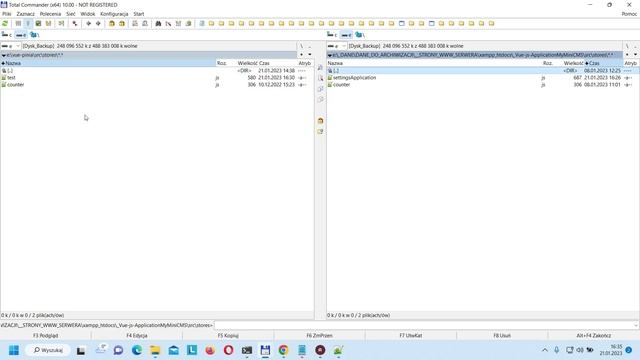
Task: Select drive e in left panel
Action: click(x=21, y=35)
